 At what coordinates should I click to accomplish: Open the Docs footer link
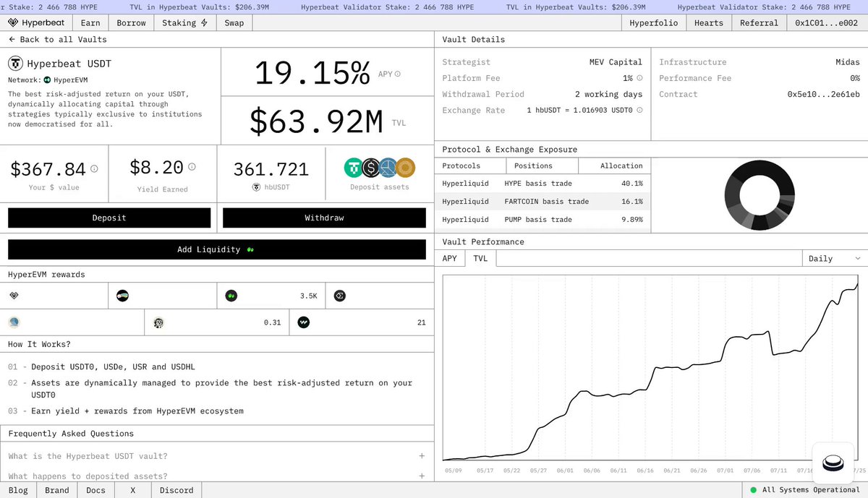[x=95, y=490]
